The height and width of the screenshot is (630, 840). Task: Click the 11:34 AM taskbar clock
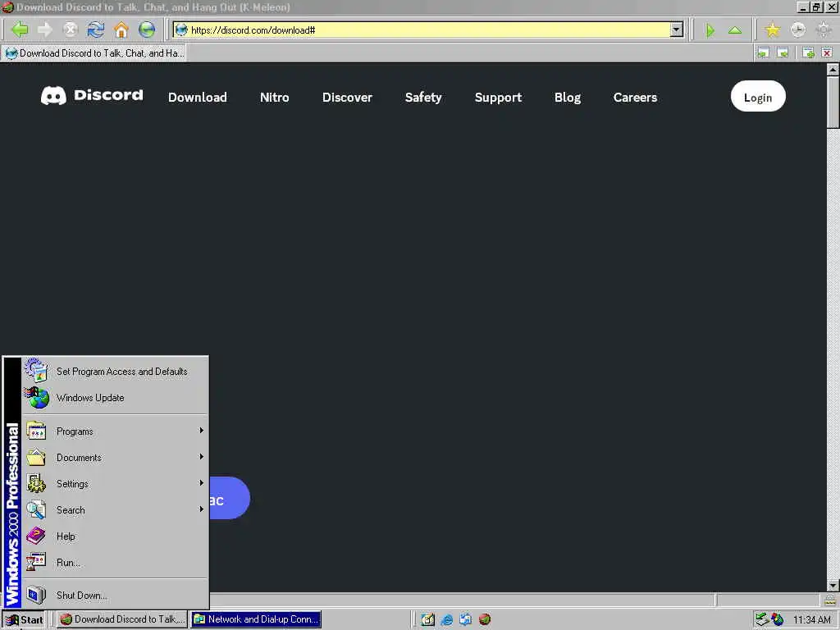point(811,620)
